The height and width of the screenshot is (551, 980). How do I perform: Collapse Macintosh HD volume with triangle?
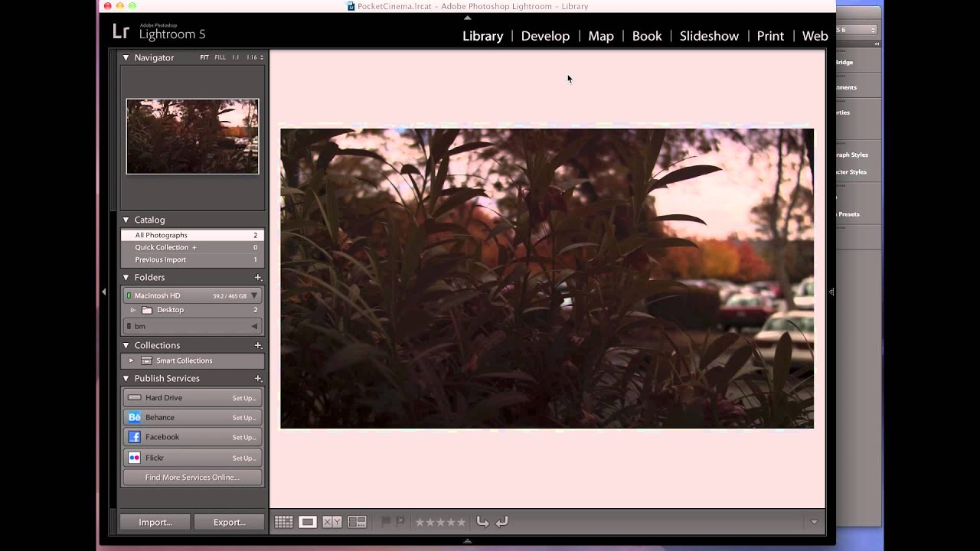click(x=254, y=295)
